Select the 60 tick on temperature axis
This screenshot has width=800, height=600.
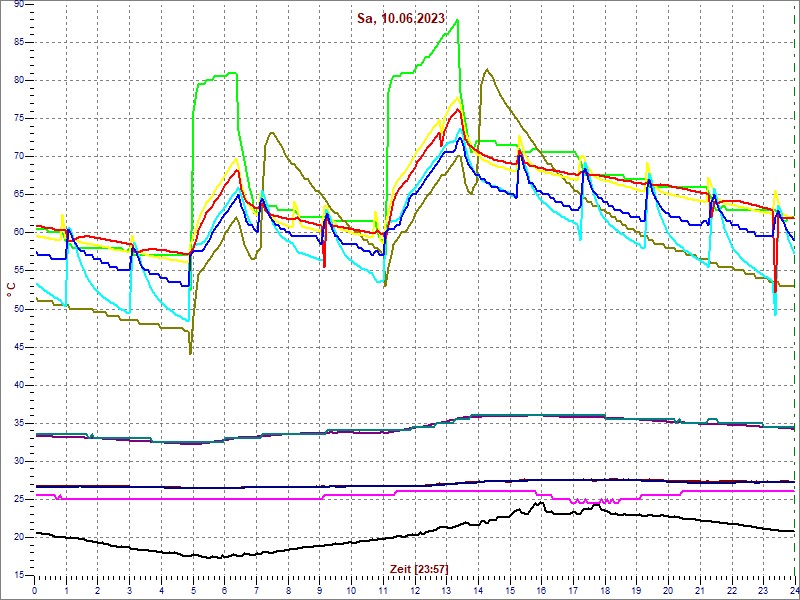pyautogui.click(x=19, y=233)
